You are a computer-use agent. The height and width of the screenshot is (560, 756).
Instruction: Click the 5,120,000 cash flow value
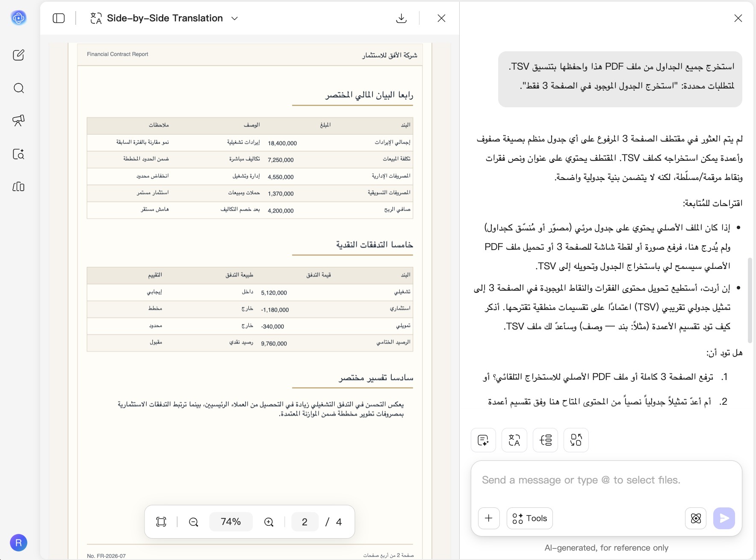click(x=274, y=293)
